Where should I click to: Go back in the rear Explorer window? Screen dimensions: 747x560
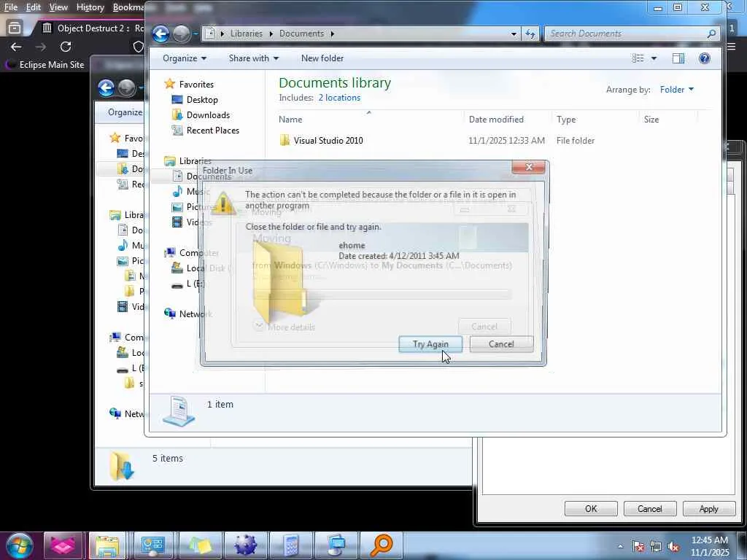click(107, 87)
